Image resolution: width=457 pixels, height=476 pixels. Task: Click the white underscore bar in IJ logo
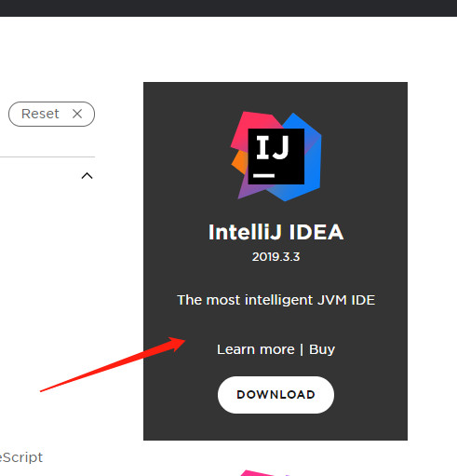263,176
